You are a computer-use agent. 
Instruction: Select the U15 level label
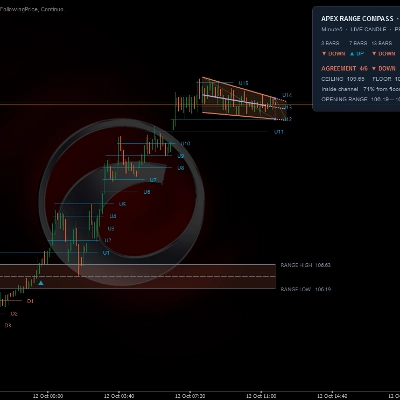pos(243,83)
